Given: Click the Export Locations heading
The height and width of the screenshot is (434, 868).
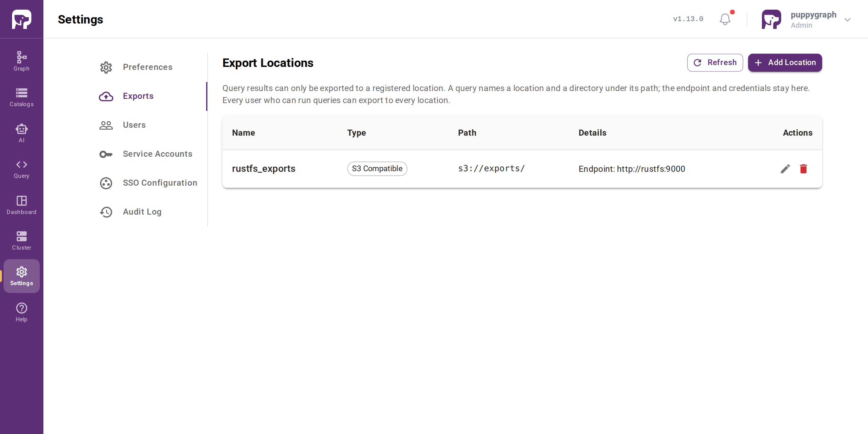Looking at the screenshot, I should (x=268, y=63).
